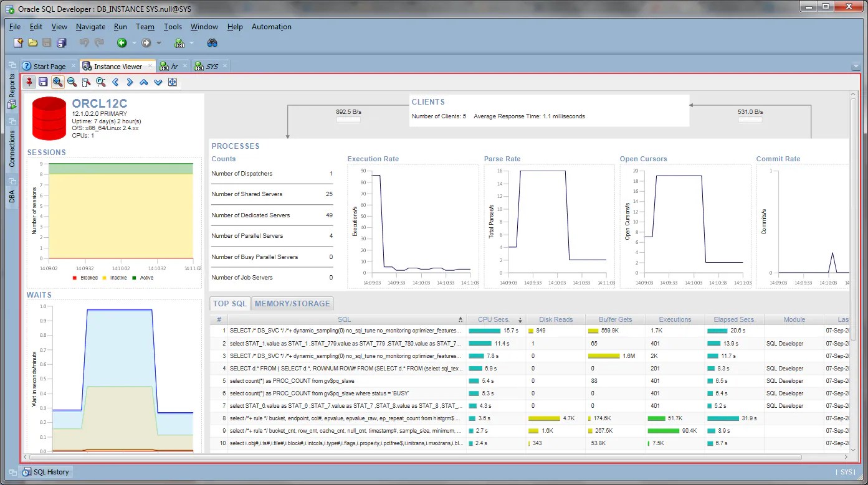Viewport: 868px width, 485px height.
Task: Open the SQL Worksheet connection dropdown arrow
Action: click(x=191, y=43)
